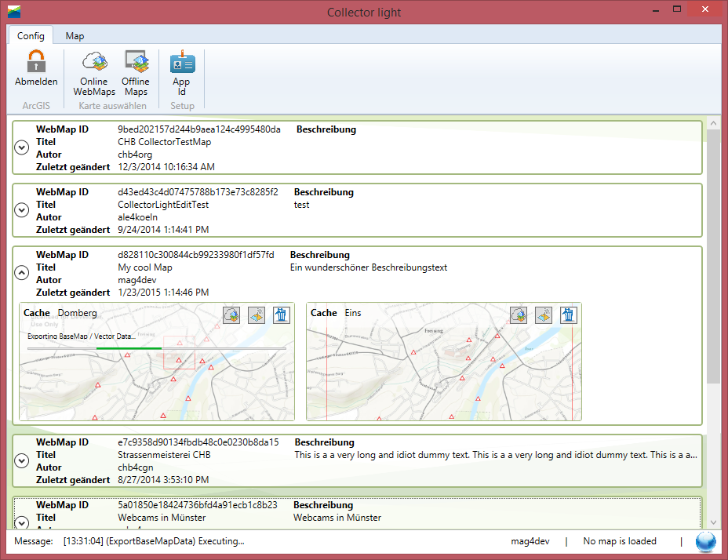Click the scrollbar up arrow

[x=712, y=123]
